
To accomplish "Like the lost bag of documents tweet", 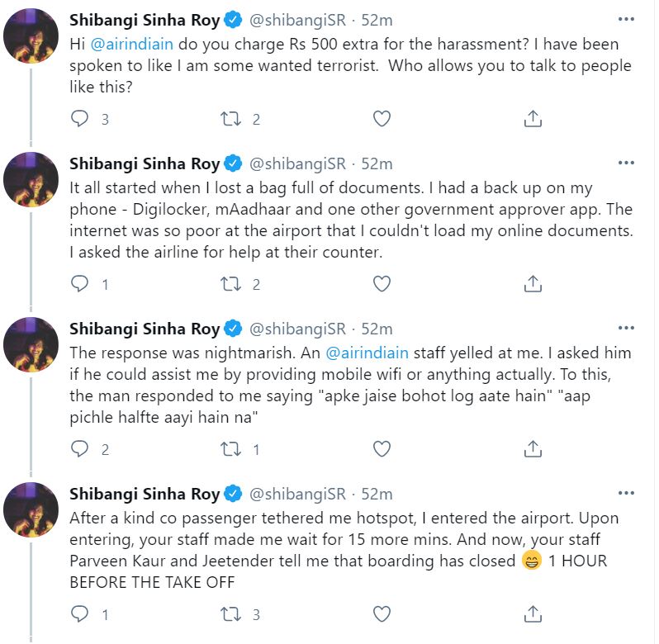I will (x=382, y=284).
